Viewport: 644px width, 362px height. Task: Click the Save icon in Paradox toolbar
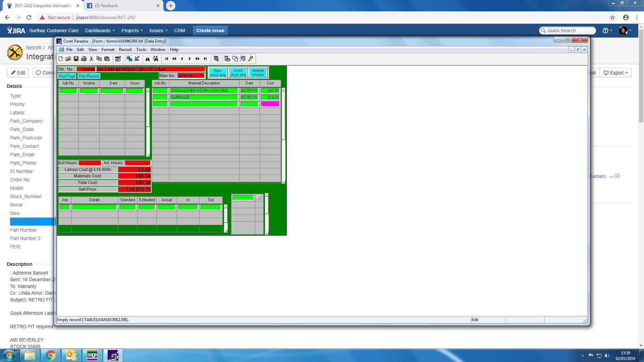(x=76, y=59)
